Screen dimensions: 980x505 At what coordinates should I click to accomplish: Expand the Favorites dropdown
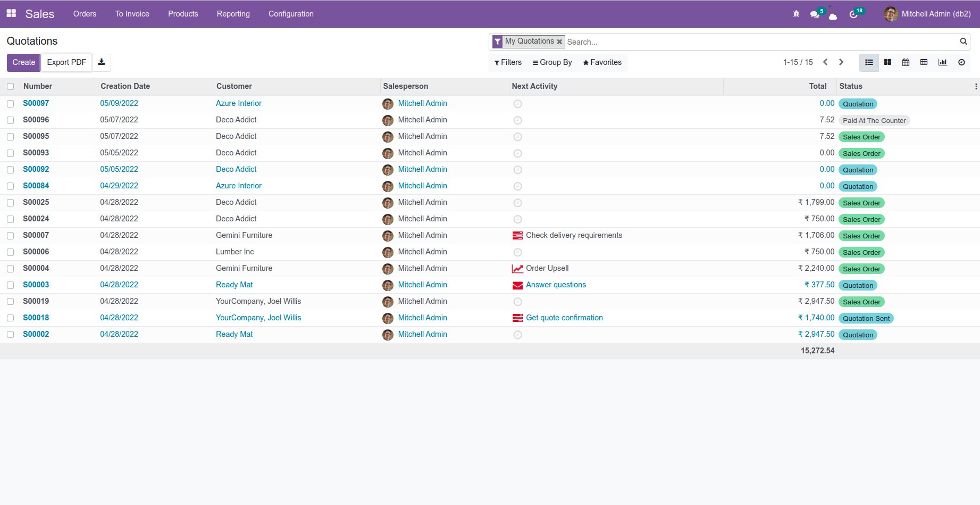(602, 62)
